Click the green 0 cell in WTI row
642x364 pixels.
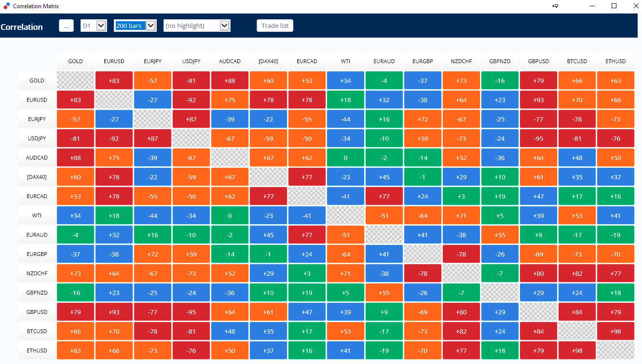230,216
